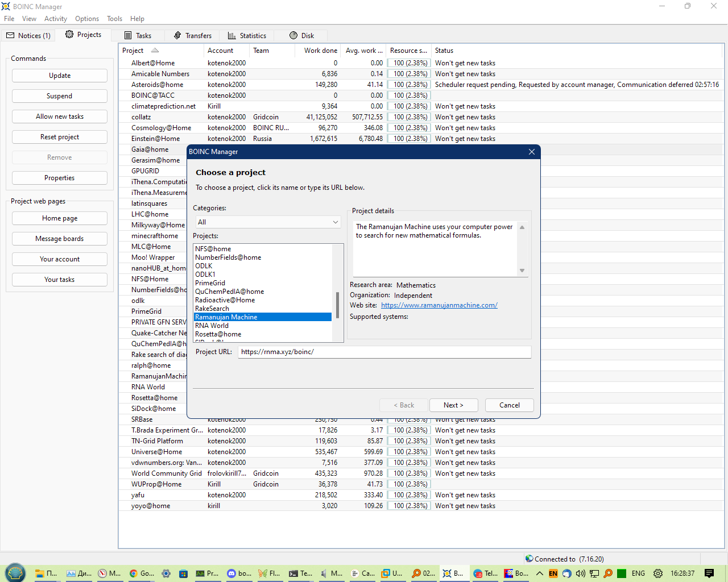Select ODLK1 in the project list
The width and height of the screenshot is (728, 582).
click(x=262, y=275)
